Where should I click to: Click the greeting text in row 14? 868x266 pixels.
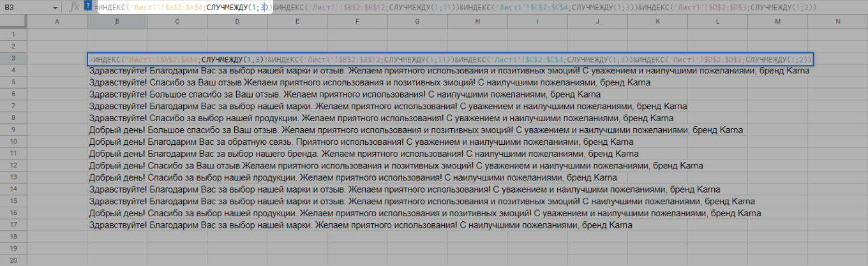pyautogui.click(x=117, y=189)
